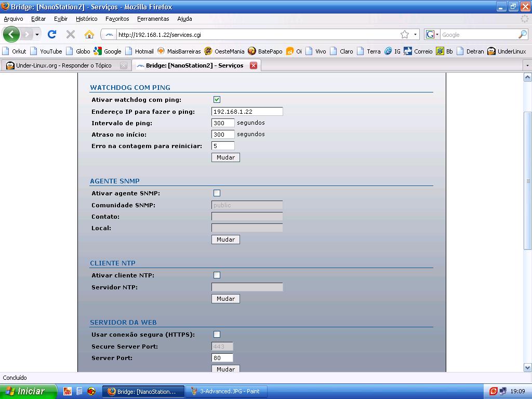The width and height of the screenshot is (532, 399).
Task: Open the MaisBarreiras bookmark
Action: pos(179,51)
